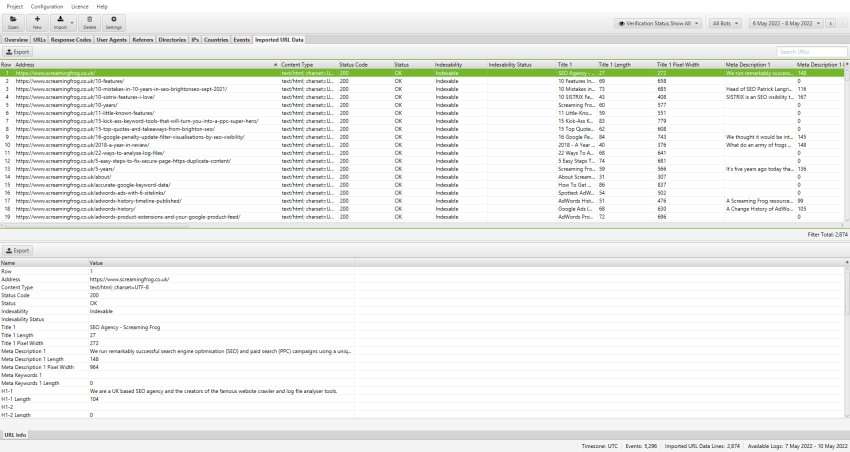The image size is (850, 452).
Task: Open a project with the Open toolbar icon
Action: pos(13,22)
